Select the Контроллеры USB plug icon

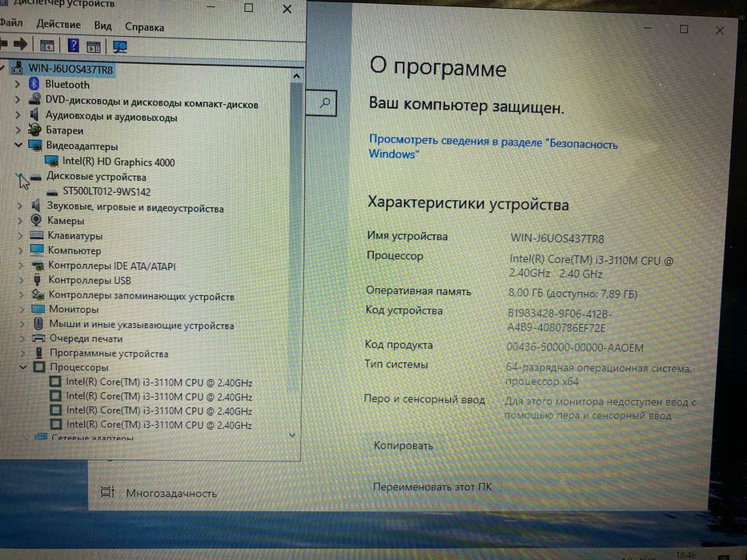[x=37, y=279]
